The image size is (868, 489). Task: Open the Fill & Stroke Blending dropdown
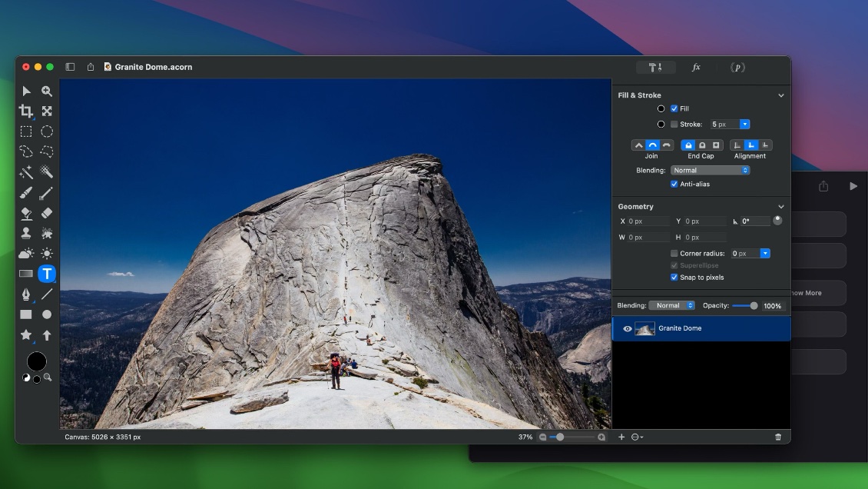(x=710, y=170)
